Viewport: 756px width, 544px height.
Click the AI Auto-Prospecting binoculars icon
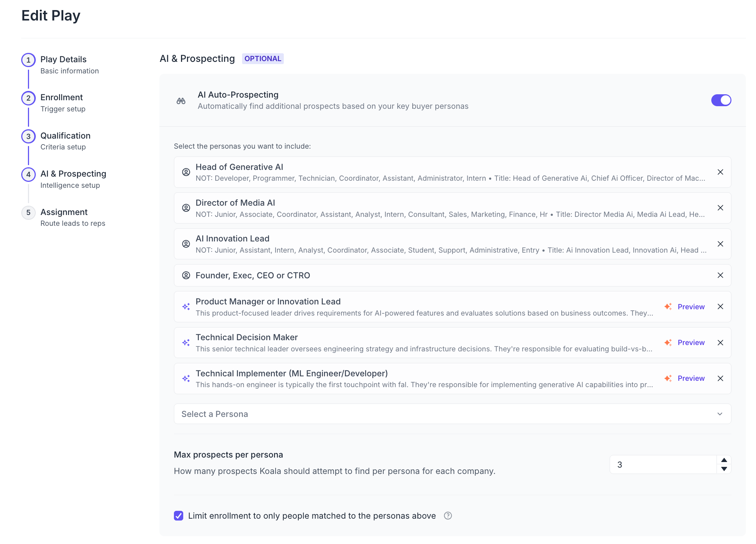(181, 101)
